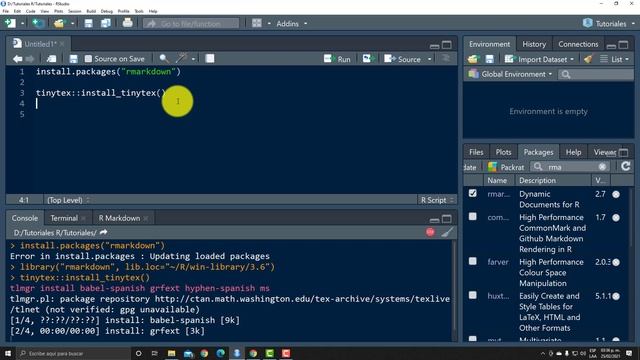Refresh the packages list
Screen dimensions: 640x360
point(626,167)
